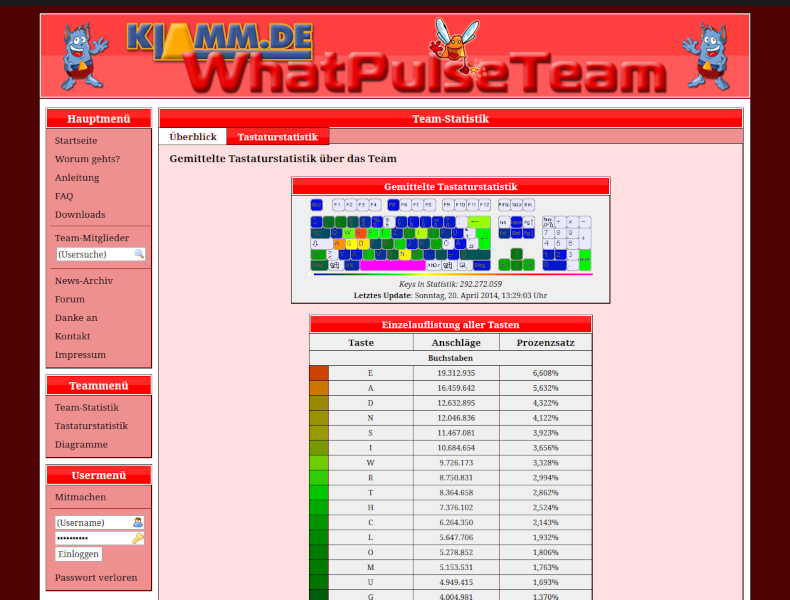Viewport: 790px width, 600px height.
Task: Go to the Forum
Action: (x=70, y=299)
